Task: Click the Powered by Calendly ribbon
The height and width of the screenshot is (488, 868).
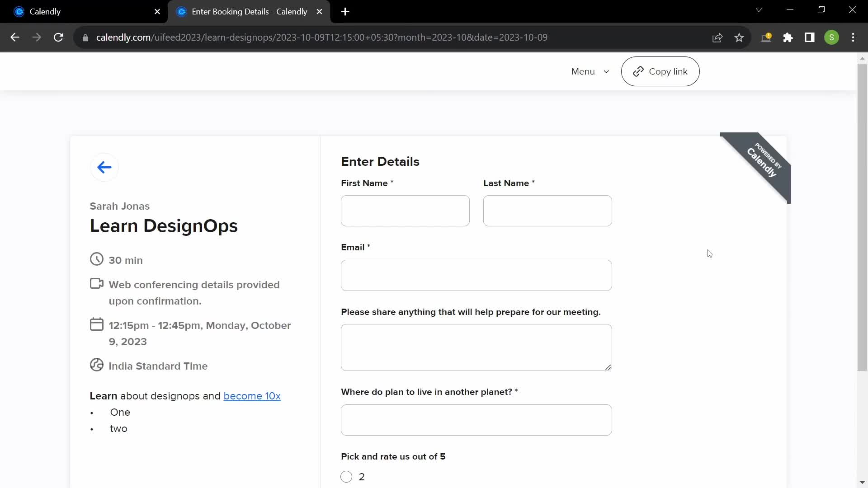Action: point(764,161)
